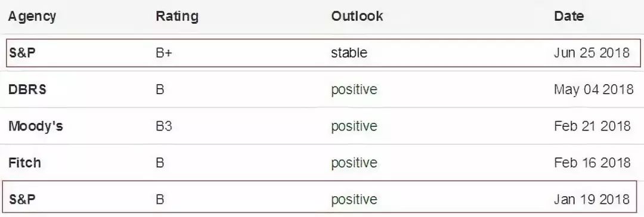
Task: Click the Jan 19 2018 date
Action: point(592,199)
